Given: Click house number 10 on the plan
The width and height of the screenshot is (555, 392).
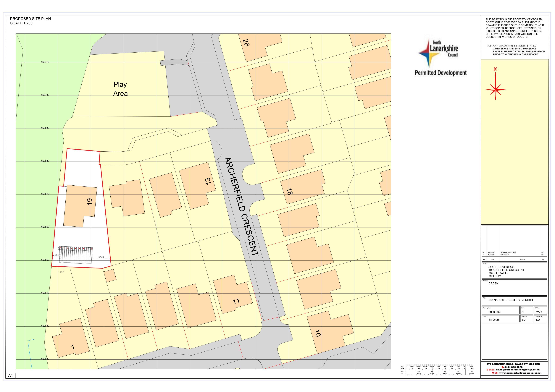Looking at the screenshot, I should click(318, 333).
